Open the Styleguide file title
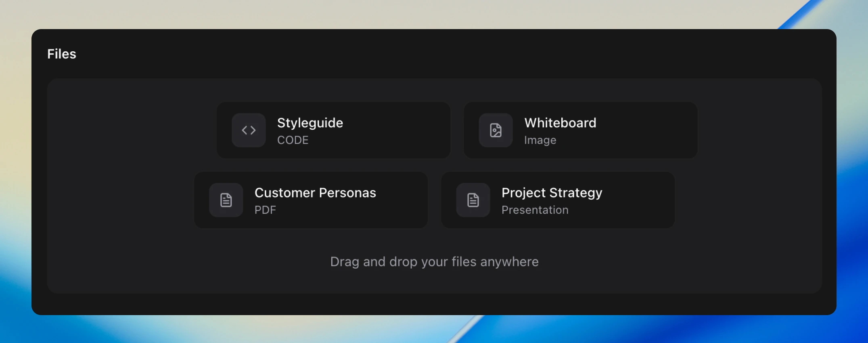The image size is (868, 343). pyautogui.click(x=310, y=123)
